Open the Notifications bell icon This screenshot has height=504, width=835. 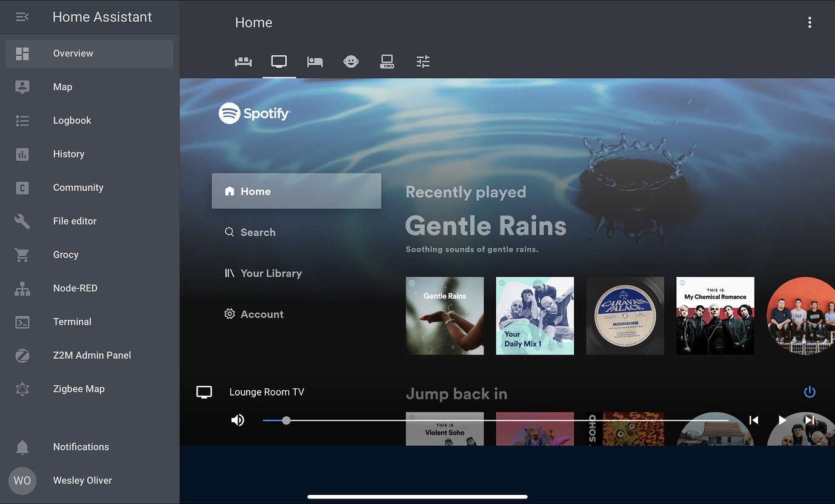(x=22, y=447)
